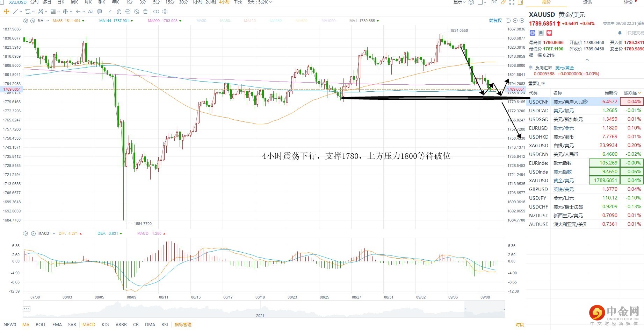Activate the orange pencil drawing mode

503,2
